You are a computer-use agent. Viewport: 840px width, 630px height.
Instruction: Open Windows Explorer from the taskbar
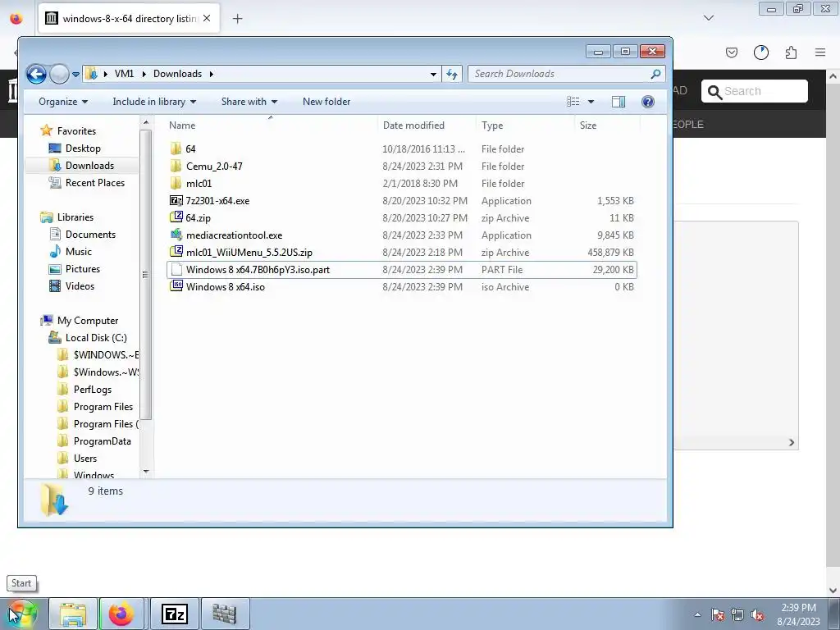click(x=73, y=614)
